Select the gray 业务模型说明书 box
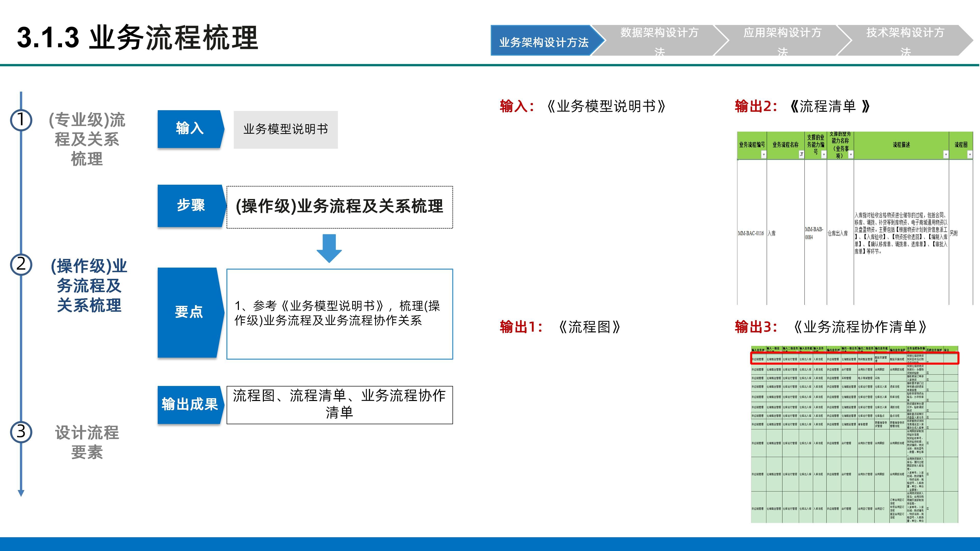This screenshot has width=980, height=551. [x=286, y=129]
